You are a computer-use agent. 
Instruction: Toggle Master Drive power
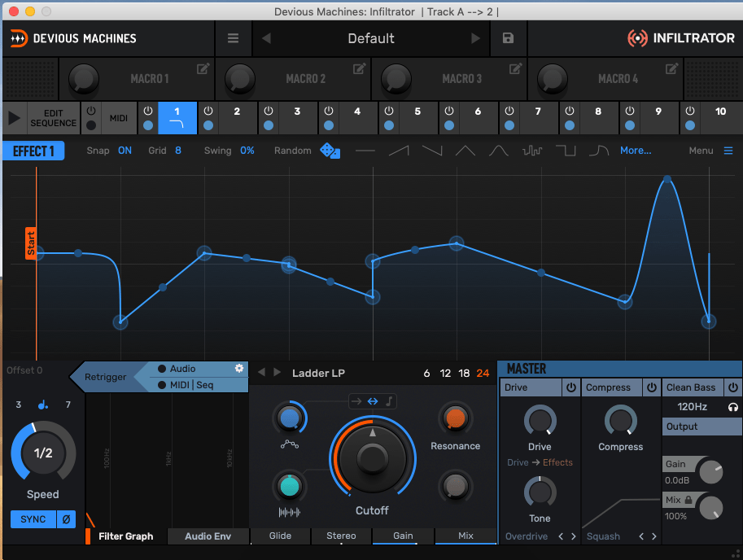pos(571,387)
